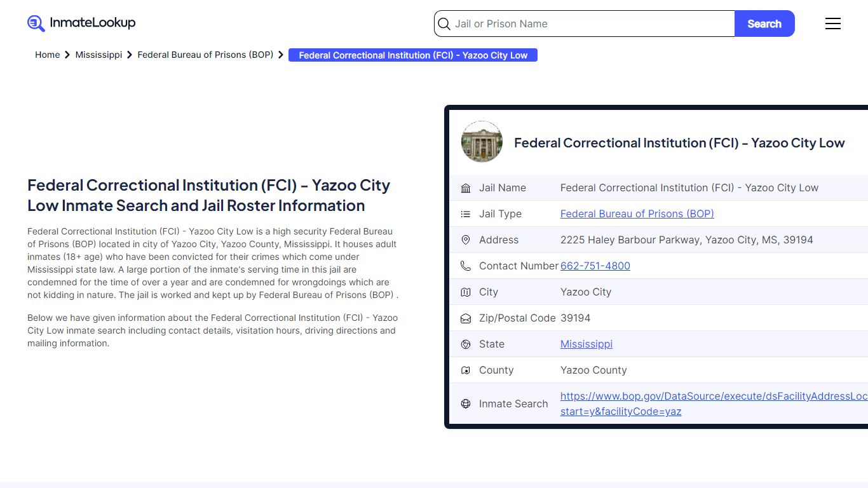Open Mississippi breadcrumb link
This screenshot has height=488, width=868.
tap(98, 55)
